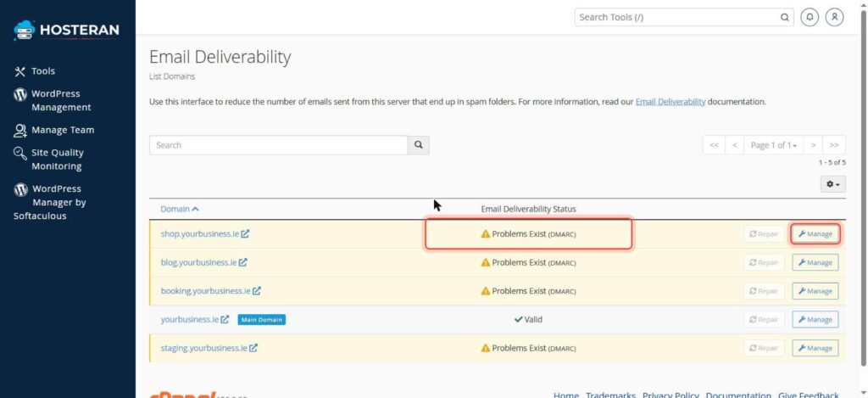Click Manage for blog.yourbusiness.ie
868x398 pixels.
pyautogui.click(x=815, y=262)
